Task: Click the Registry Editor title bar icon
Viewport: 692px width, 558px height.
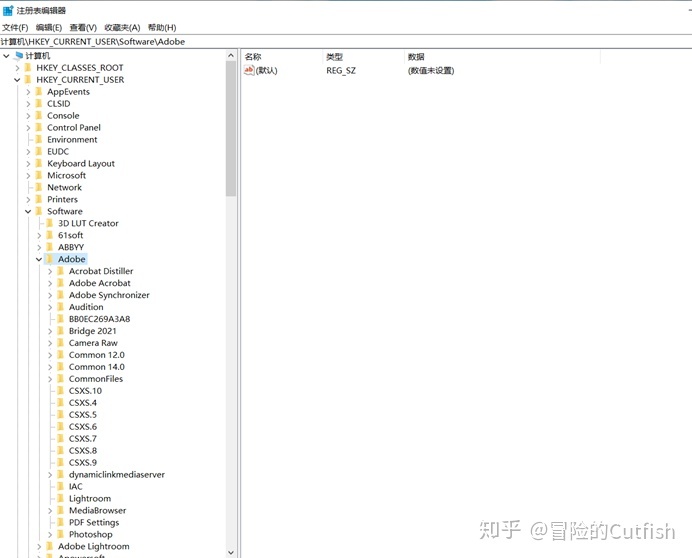Action: [x=8, y=10]
